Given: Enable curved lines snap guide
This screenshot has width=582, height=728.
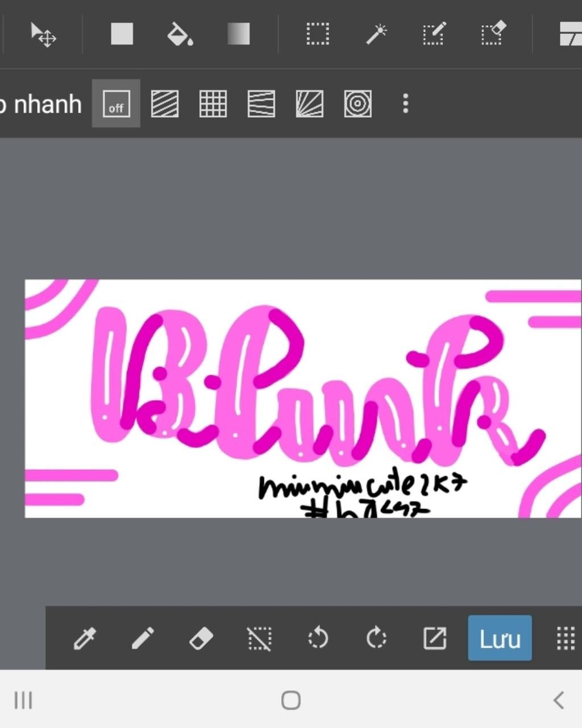Looking at the screenshot, I should coord(261,104).
